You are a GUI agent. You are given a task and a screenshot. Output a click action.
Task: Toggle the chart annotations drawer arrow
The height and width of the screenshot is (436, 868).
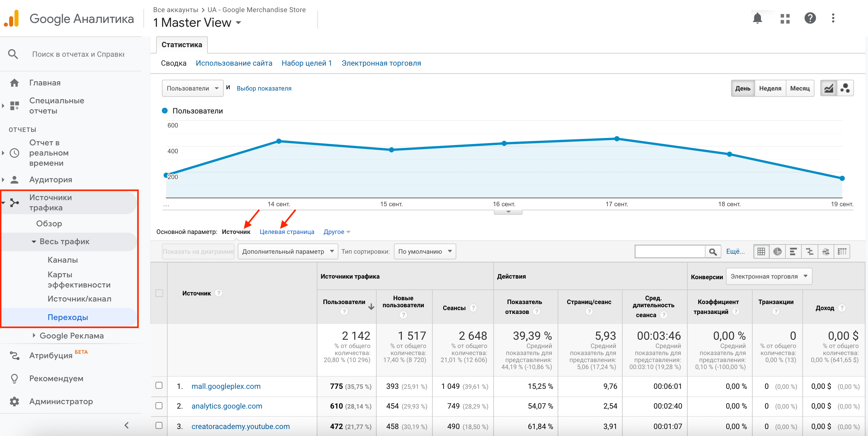click(508, 212)
